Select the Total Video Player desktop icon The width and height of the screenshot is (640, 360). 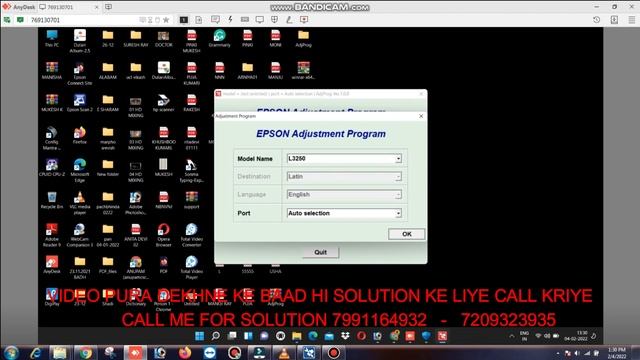click(x=191, y=267)
